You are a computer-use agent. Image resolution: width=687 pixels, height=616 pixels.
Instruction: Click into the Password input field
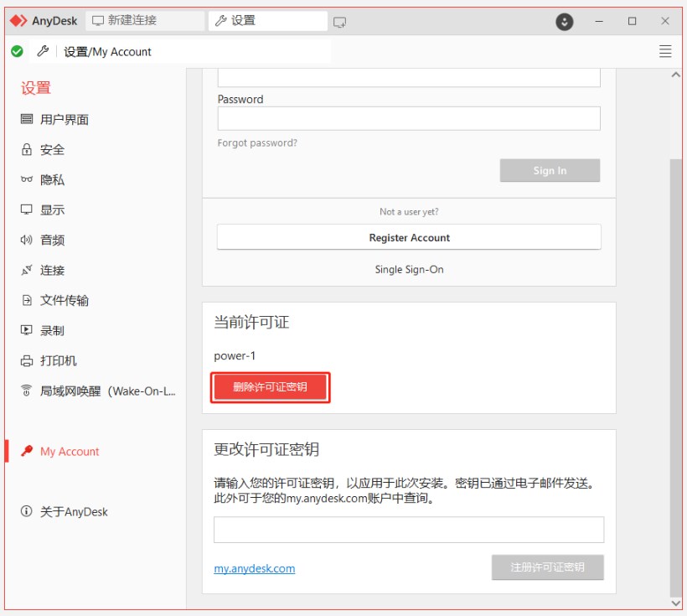(x=409, y=118)
